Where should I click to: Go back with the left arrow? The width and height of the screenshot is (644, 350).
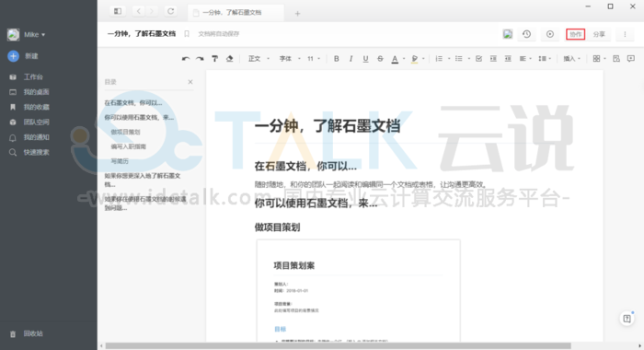pos(139,11)
